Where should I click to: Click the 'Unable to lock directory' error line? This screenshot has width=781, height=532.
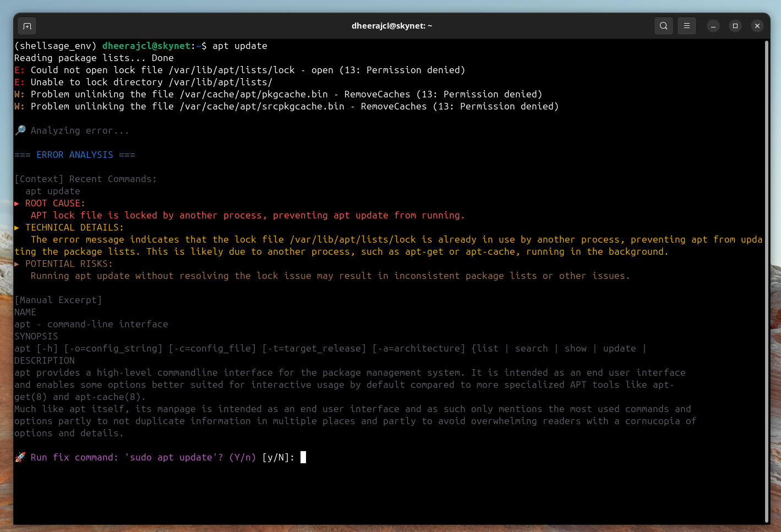coord(143,83)
